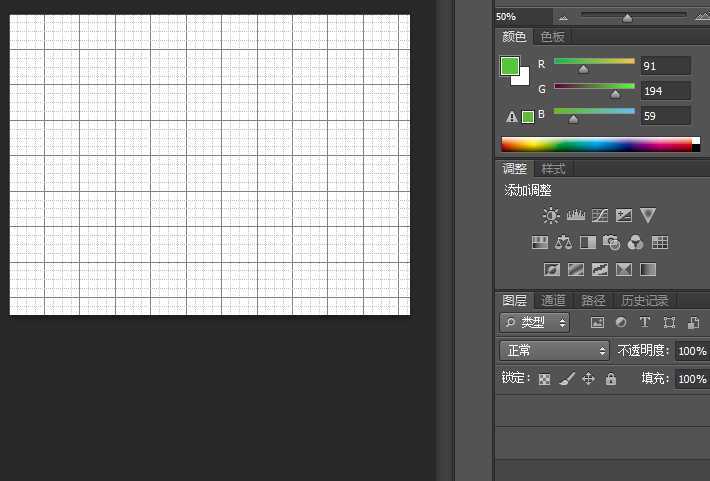Click the Vibrance triangle adjustment icon
Image resolution: width=710 pixels, height=481 pixels.
[x=648, y=215]
